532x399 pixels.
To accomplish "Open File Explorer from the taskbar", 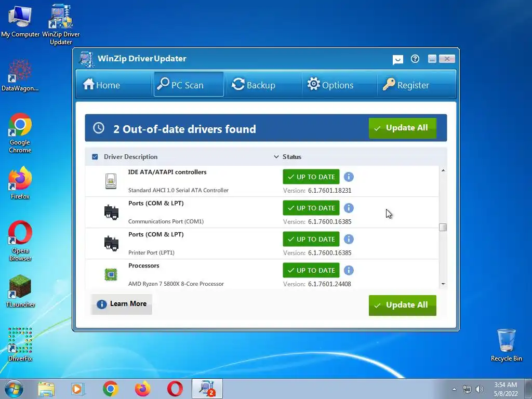I will 46,389.
